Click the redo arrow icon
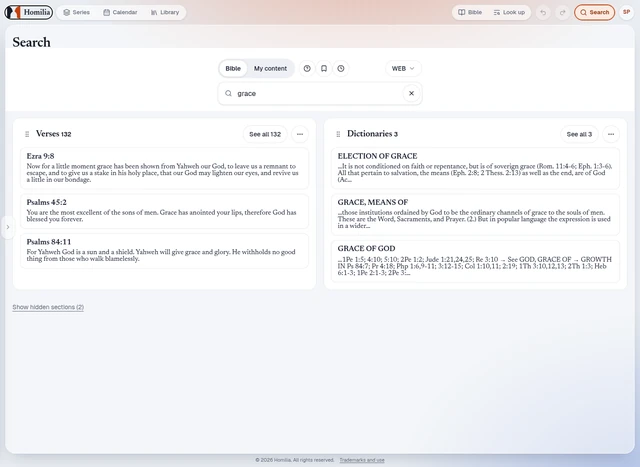Image resolution: width=640 pixels, height=467 pixels. [562, 12]
